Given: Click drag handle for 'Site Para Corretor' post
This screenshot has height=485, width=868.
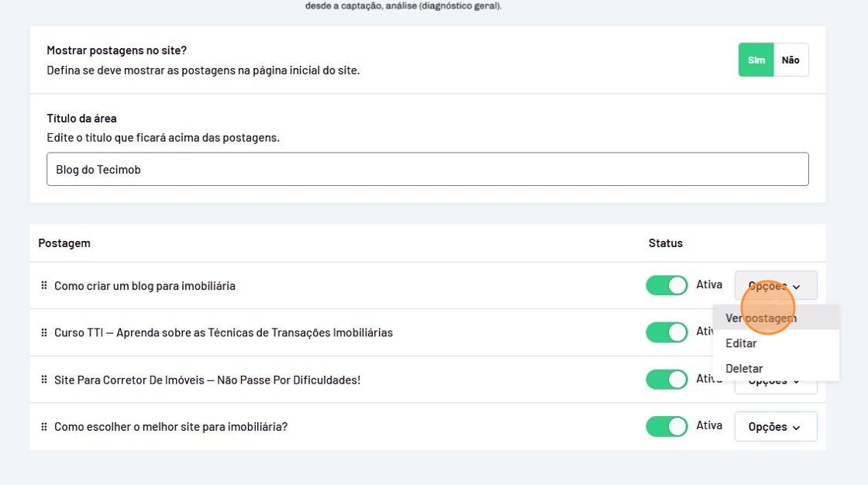Looking at the screenshot, I should click(44, 380).
